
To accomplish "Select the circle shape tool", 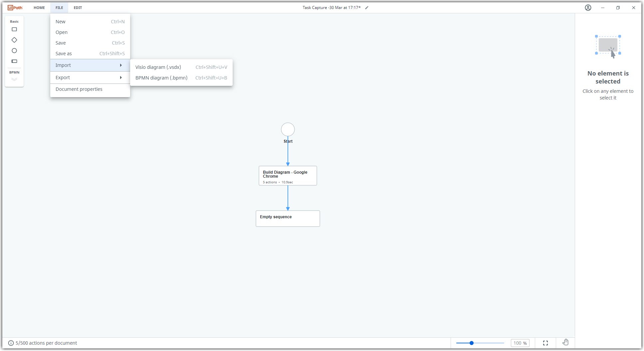I will point(14,51).
